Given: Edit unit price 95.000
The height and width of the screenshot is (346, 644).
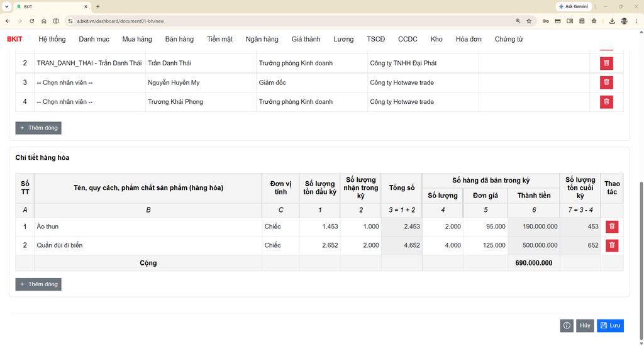Looking at the screenshot, I should click(486, 226).
